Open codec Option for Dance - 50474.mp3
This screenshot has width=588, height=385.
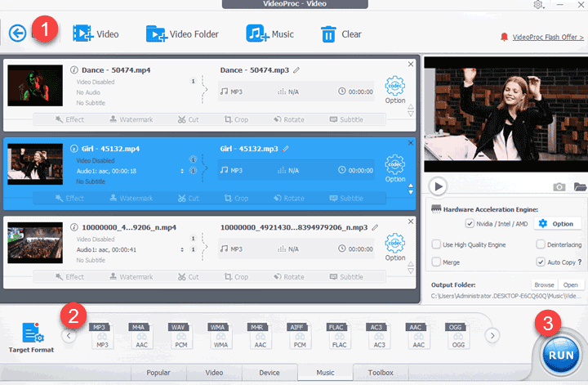pyautogui.click(x=395, y=90)
